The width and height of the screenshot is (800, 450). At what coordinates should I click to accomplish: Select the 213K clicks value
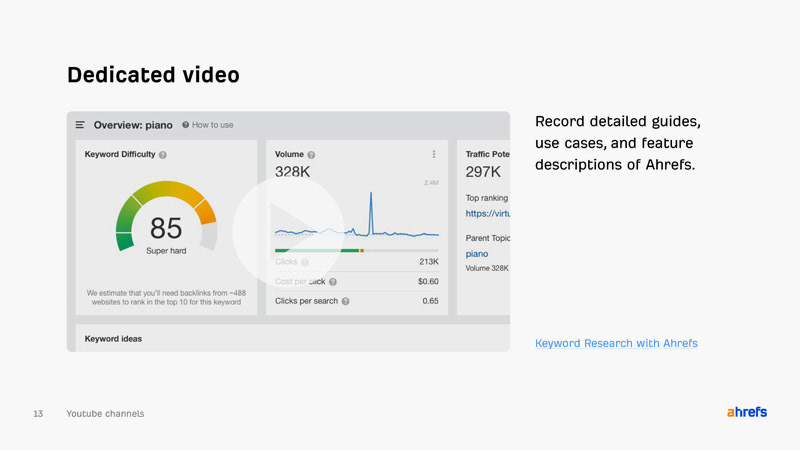click(x=429, y=262)
